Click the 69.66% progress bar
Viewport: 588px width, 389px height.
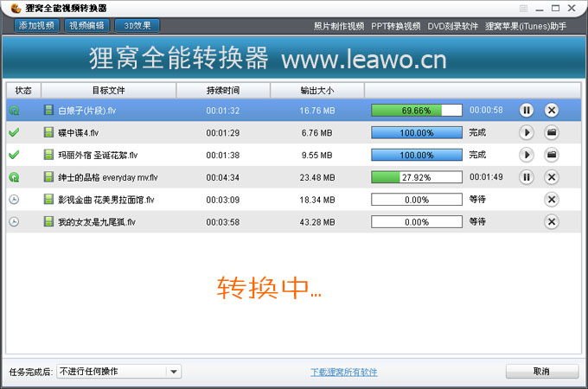pos(417,110)
